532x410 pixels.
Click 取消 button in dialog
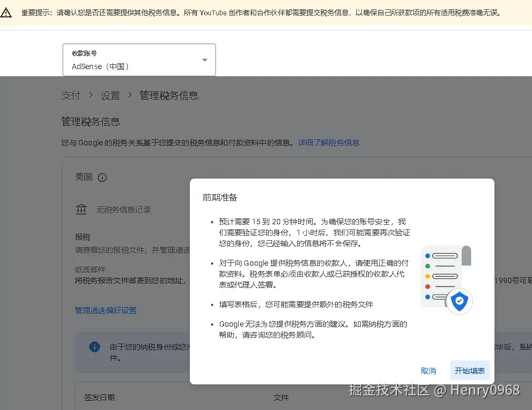pos(428,371)
